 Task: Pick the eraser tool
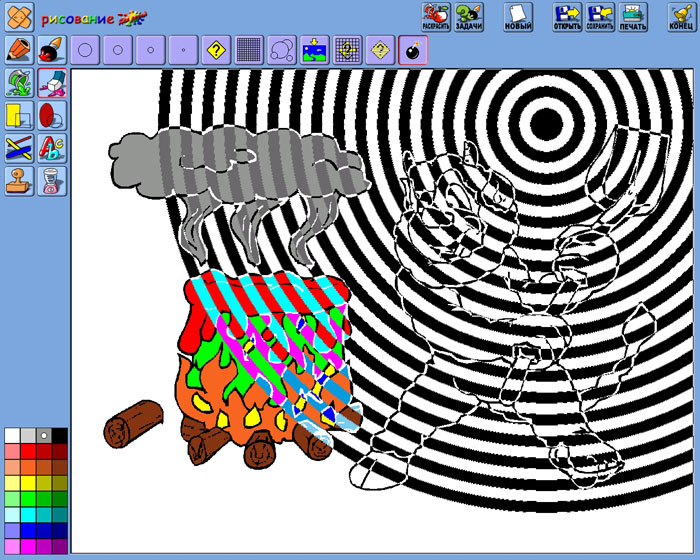tap(52, 82)
